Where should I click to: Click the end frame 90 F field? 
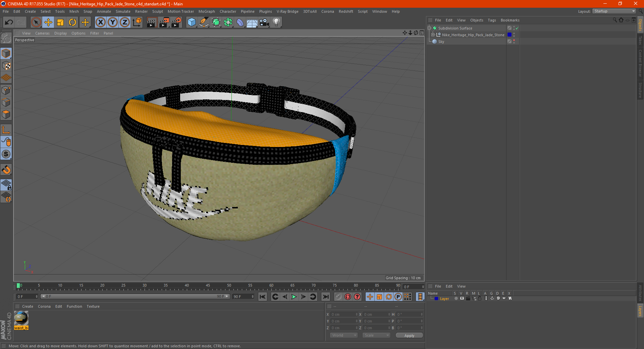(x=244, y=297)
